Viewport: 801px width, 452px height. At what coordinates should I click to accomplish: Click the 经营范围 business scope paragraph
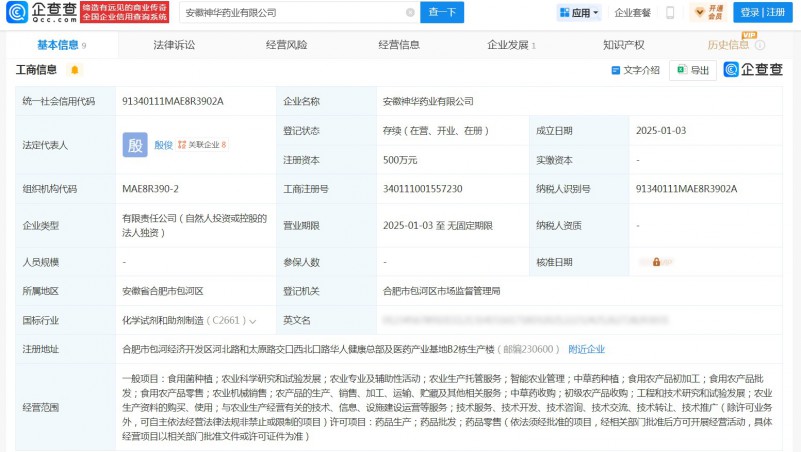(x=447, y=408)
